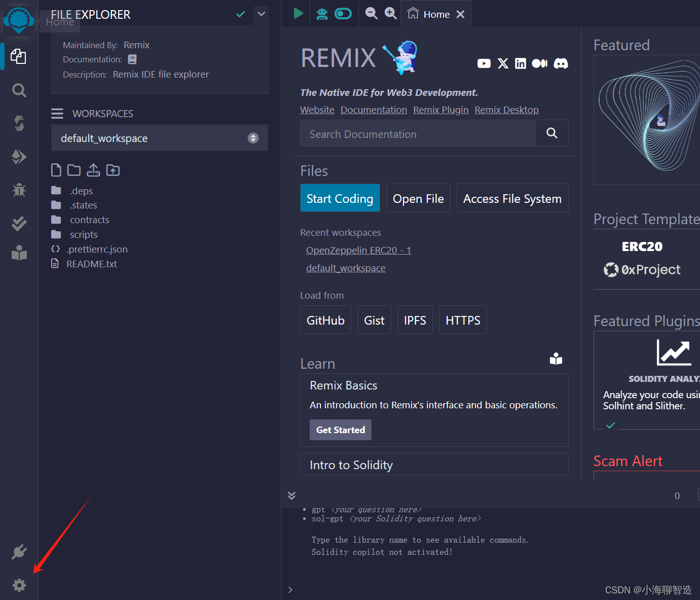Click the AI robot explain icon
Image resolution: width=700 pixels, height=600 pixels.
point(322,14)
